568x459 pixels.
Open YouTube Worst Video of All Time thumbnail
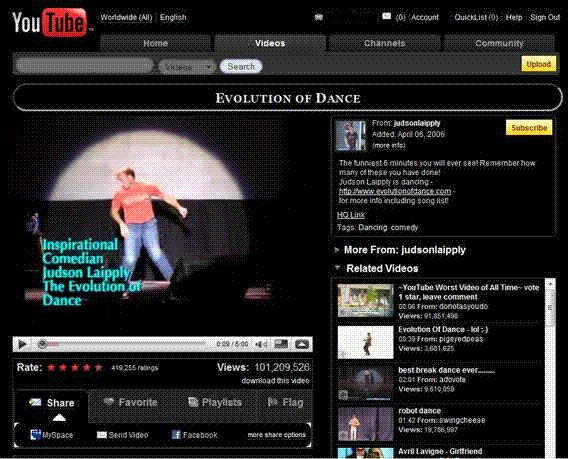366,300
